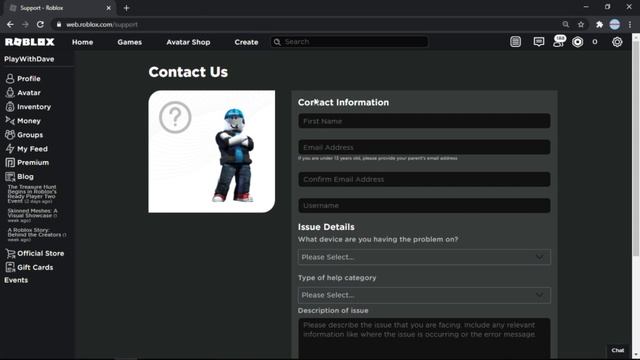Open the My Feed lightning icon
Image resolution: width=640 pixels, height=360 pixels.
coord(10,149)
